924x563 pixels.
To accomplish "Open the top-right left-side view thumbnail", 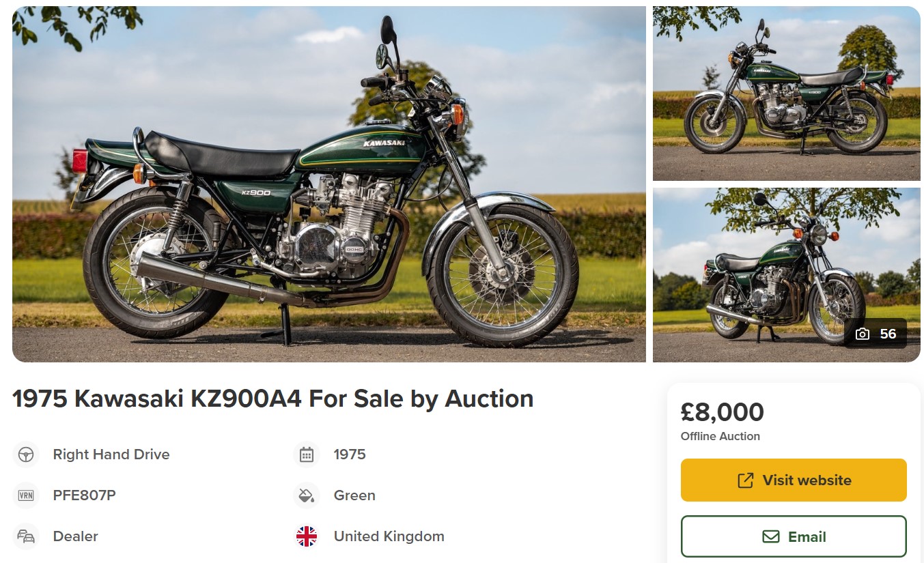I will [786, 93].
